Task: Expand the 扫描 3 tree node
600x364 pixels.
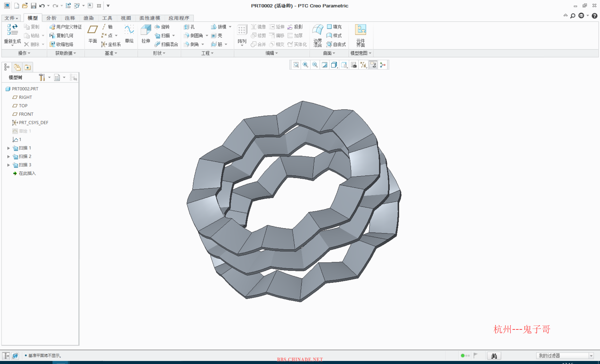Action: (x=8, y=165)
